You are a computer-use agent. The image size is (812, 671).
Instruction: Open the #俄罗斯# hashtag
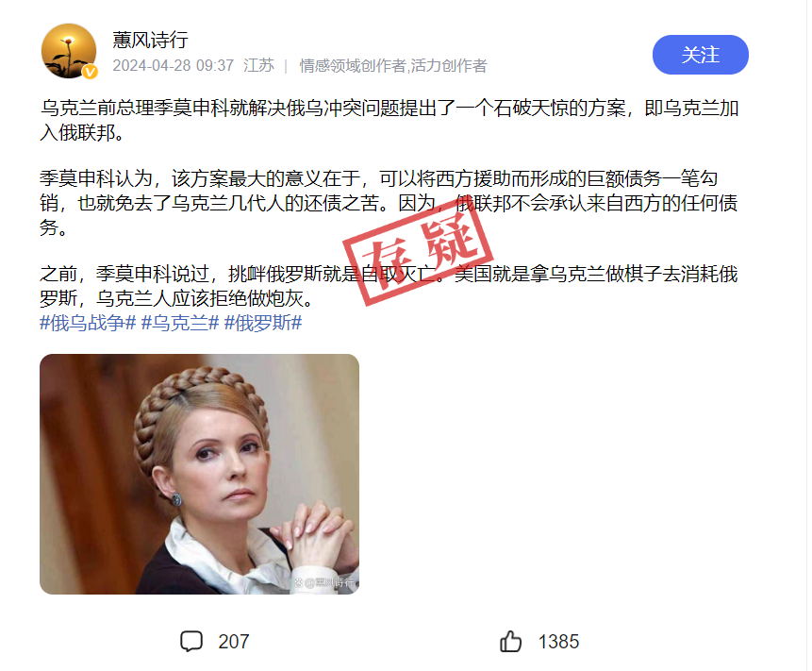tap(262, 324)
